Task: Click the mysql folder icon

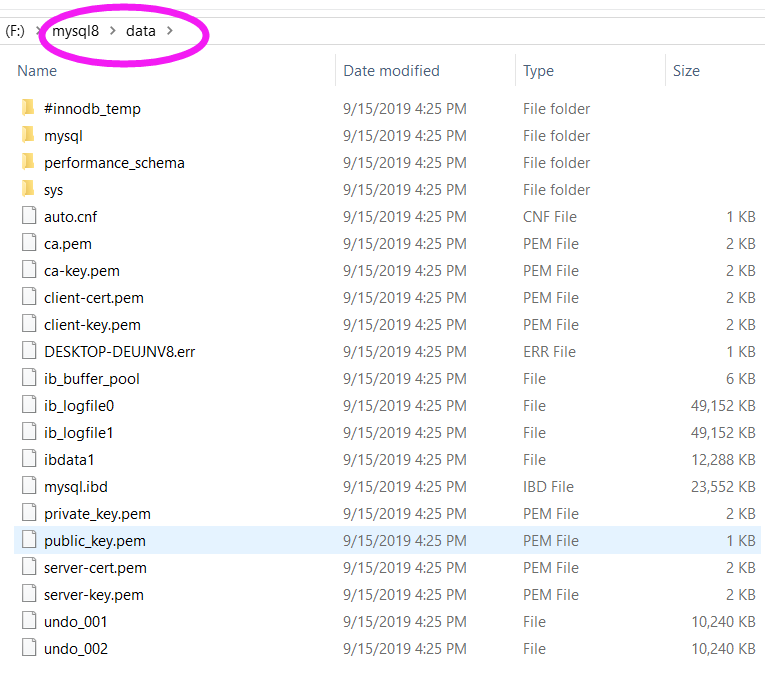Action: (x=27, y=135)
